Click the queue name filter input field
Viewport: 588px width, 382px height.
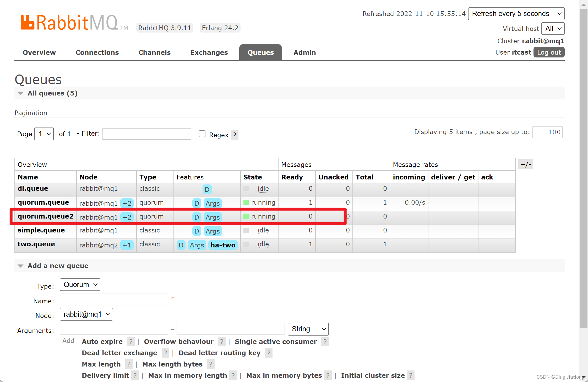(x=147, y=134)
